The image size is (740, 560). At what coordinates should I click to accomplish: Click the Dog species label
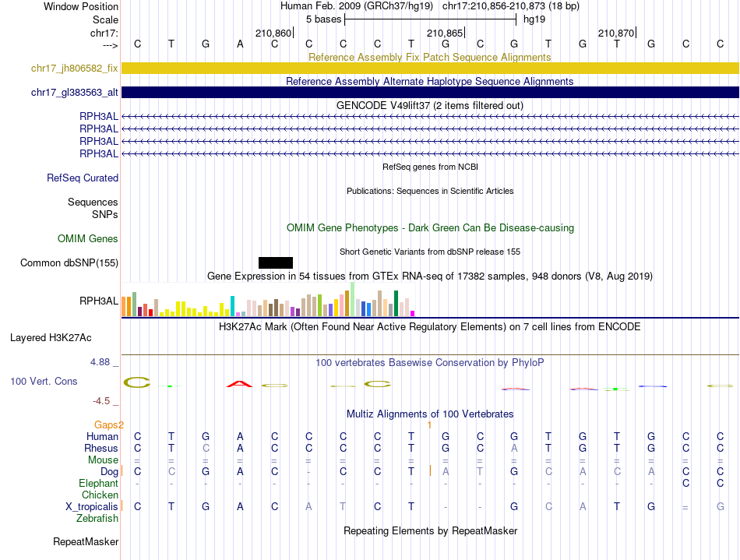click(109, 472)
